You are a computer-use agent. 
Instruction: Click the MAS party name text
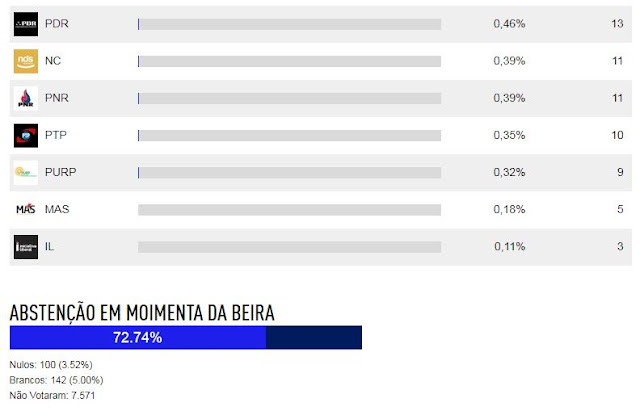[58, 209]
